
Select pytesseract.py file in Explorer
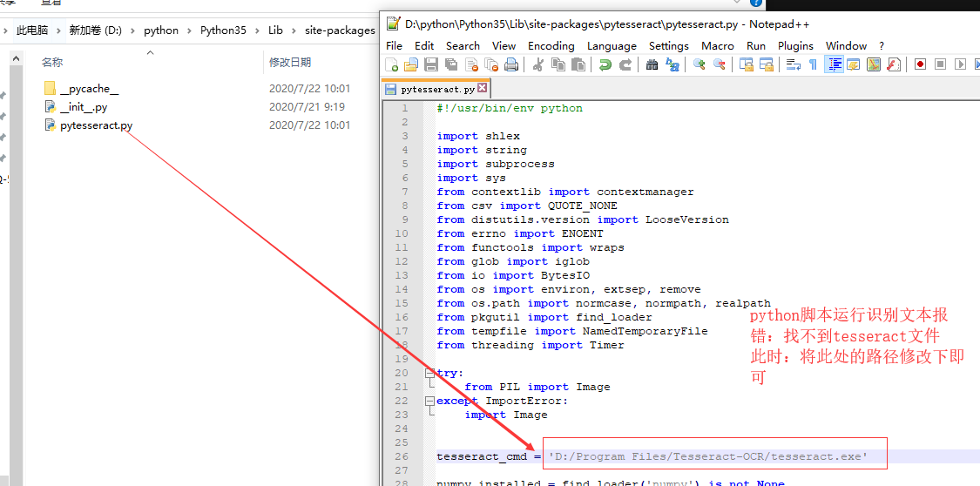[89, 125]
